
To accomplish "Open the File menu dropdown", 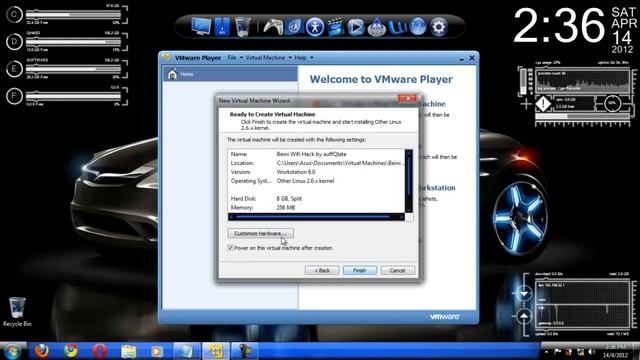I will click(x=235, y=58).
